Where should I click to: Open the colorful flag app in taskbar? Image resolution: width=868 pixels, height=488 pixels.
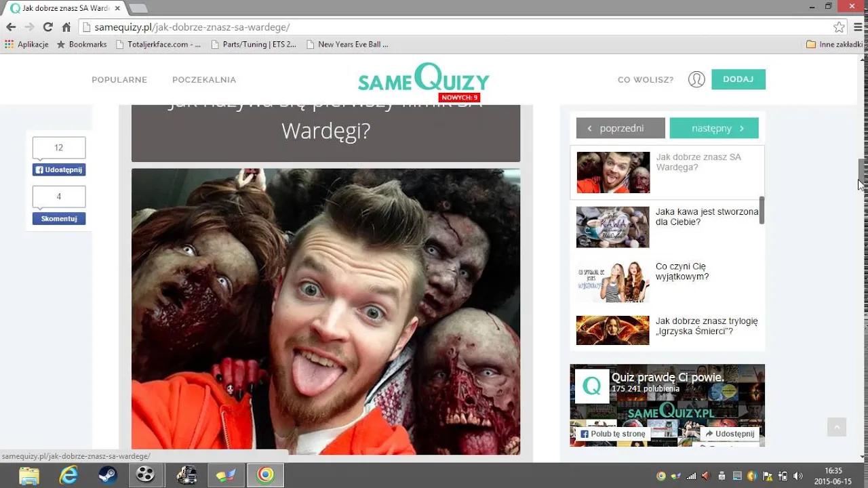pyautogui.click(x=226, y=475)
